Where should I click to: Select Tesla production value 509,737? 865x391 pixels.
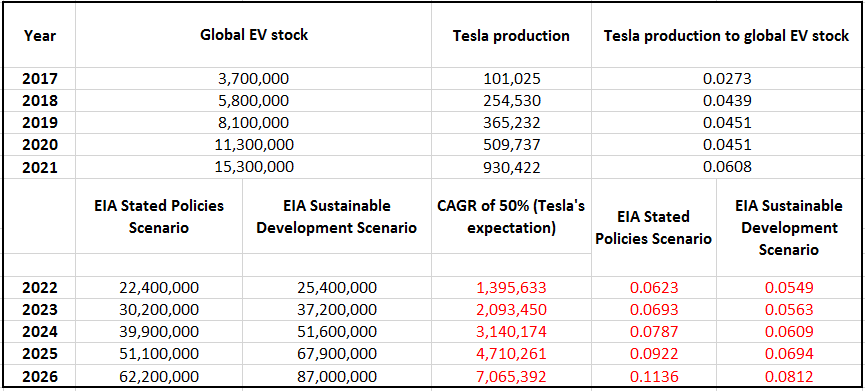(511, 145)
